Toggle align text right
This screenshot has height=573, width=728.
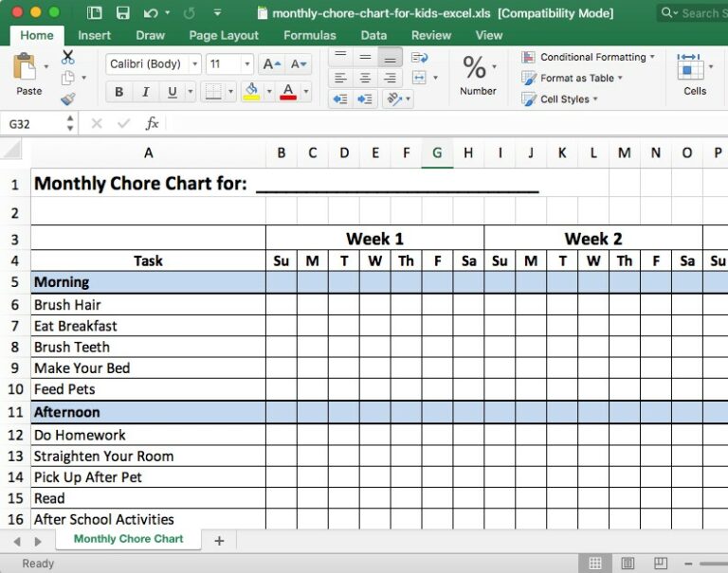pyautogui.click(x=390, y=78)
